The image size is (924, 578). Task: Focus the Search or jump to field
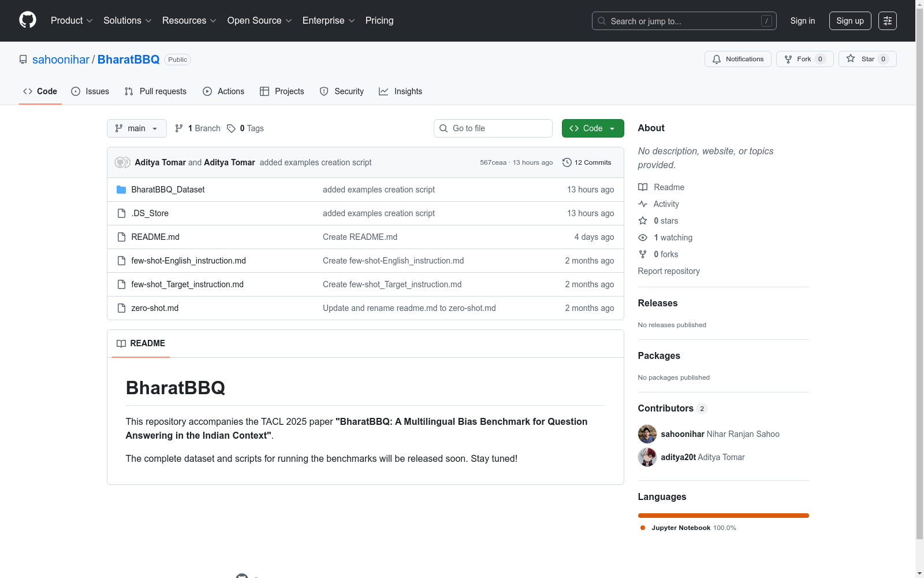coord(684,21)
